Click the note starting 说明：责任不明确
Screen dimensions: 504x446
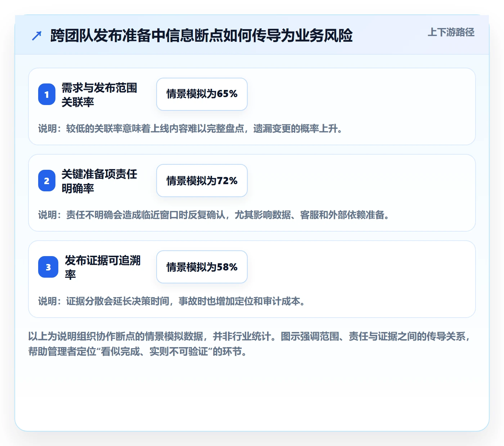(214, 215)
